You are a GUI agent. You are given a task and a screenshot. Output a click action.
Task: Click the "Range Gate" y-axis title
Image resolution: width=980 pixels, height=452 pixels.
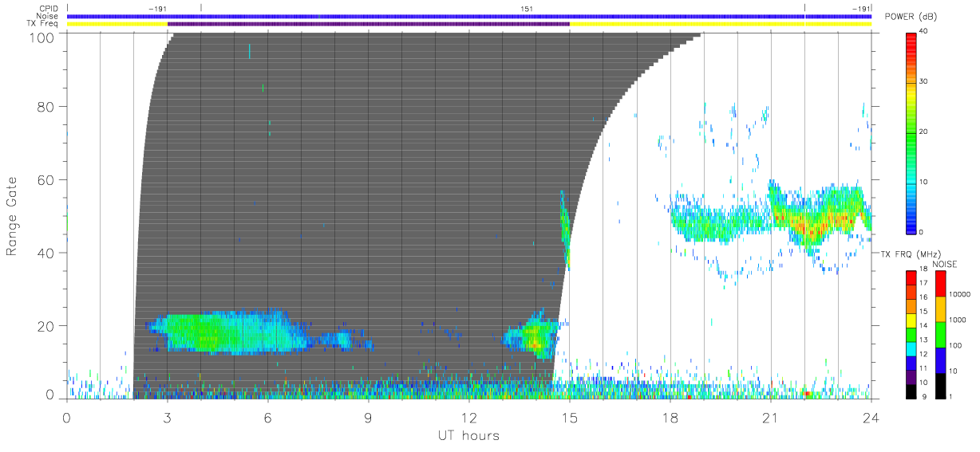pyautogui.click(x=13, y=217)
